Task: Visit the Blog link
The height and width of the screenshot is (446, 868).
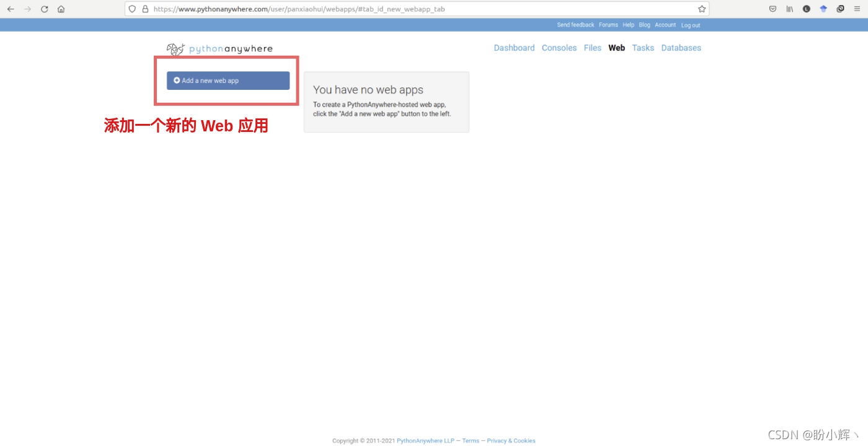Action: pos(645,25)
